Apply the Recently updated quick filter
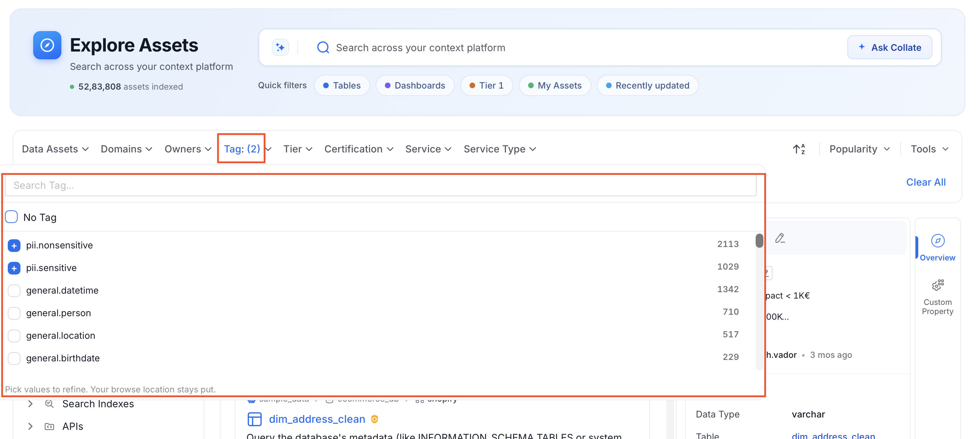980x439 pixels. [647, 86]
